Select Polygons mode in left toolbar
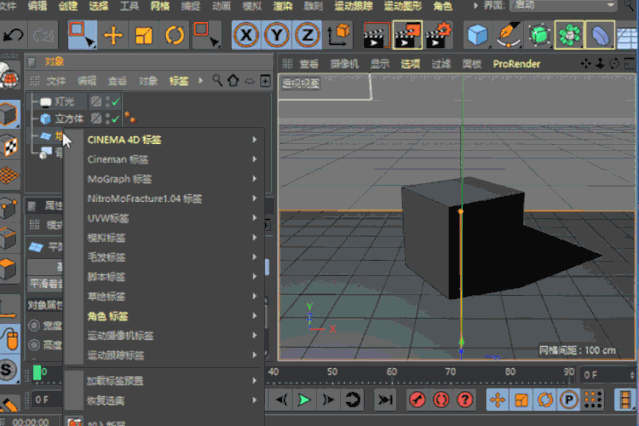Screen dimensions: 639x426 point(9,269)
